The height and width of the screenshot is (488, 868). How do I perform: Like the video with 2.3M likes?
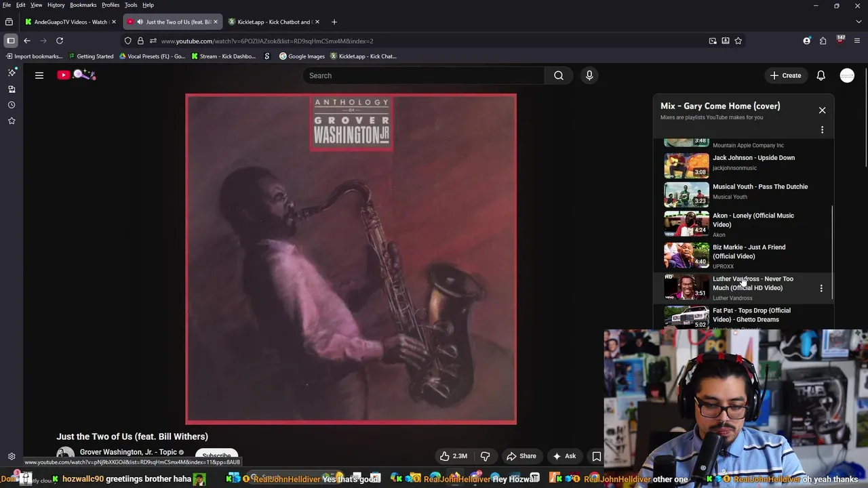[453, 456]
